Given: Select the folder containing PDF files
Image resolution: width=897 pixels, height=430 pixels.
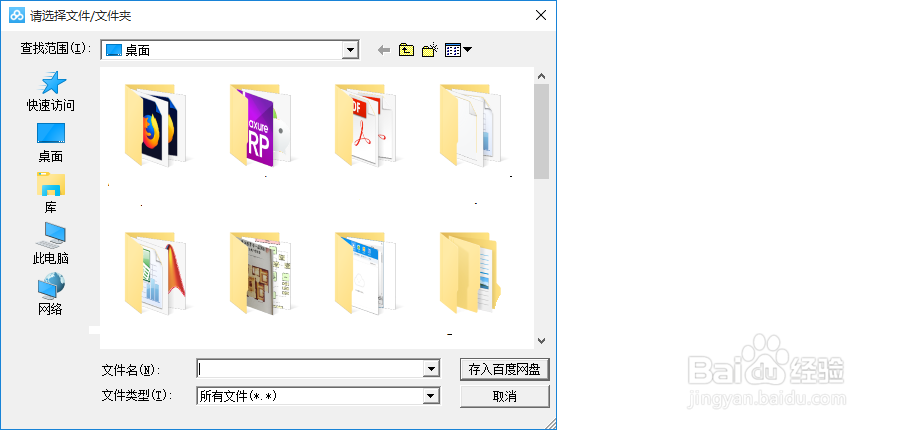Looking at the screenshot, I should 366,125.
